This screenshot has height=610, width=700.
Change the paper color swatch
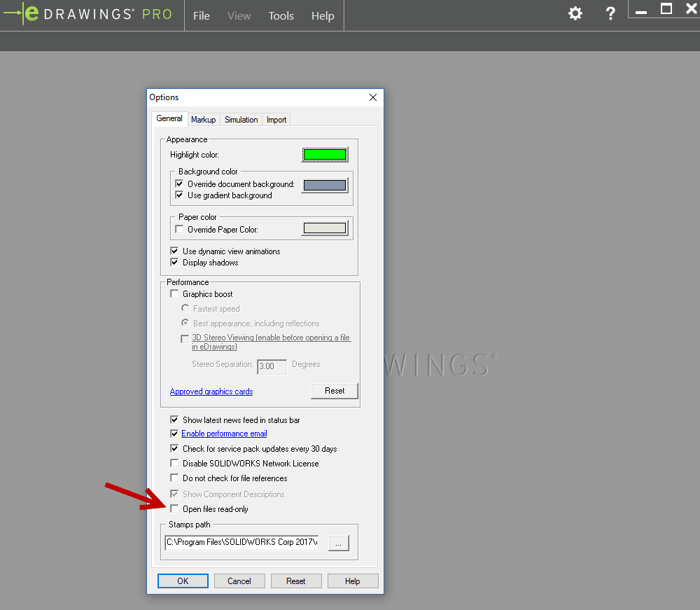click(x=325, y=228)
